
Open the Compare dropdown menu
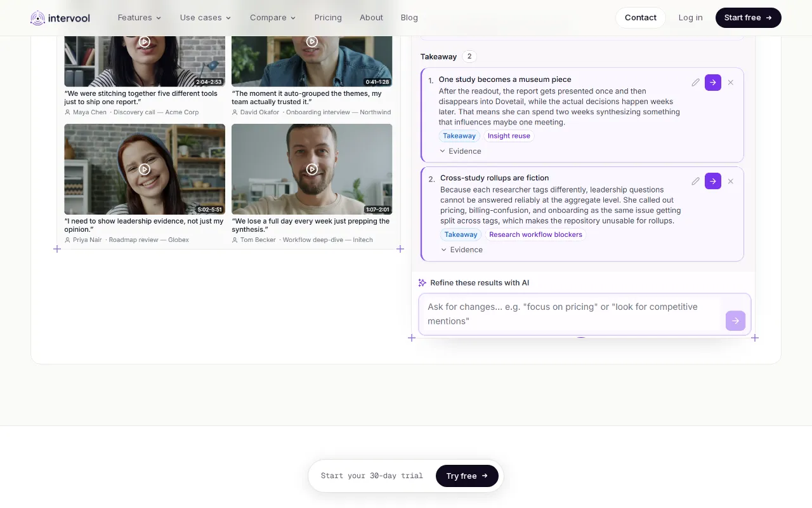(273, 18)
